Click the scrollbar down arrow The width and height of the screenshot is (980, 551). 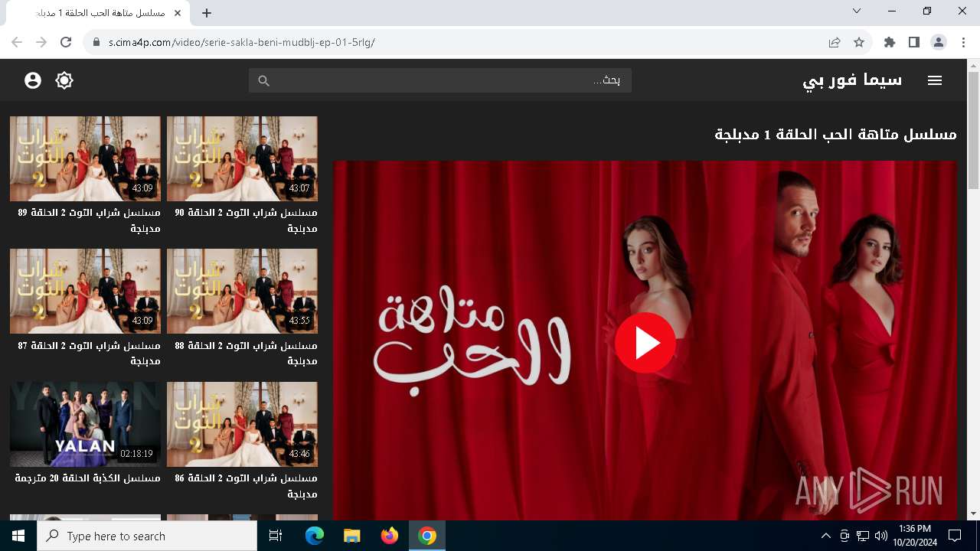pos(974,514)
